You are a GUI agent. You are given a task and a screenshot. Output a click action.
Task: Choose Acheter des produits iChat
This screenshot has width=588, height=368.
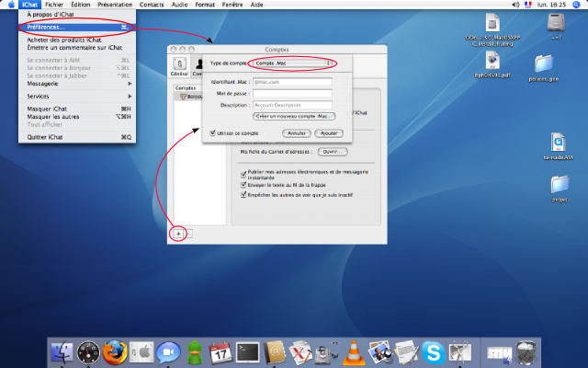pos(77,40)
